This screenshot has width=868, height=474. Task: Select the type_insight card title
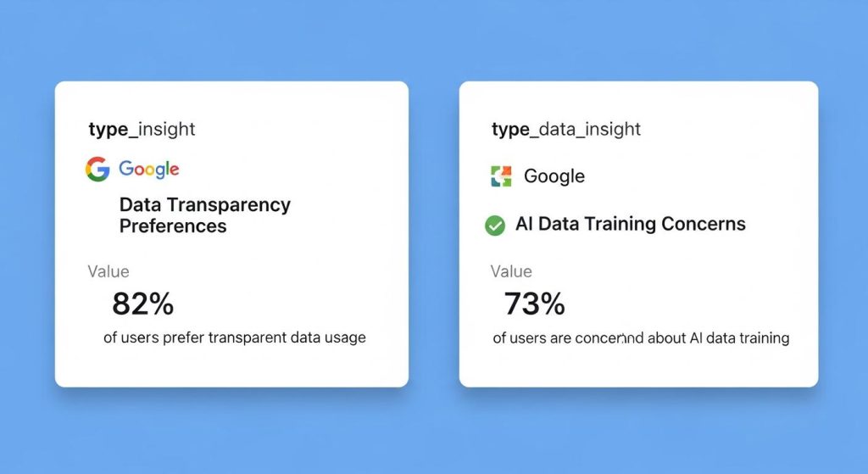(x=142, y=130)
